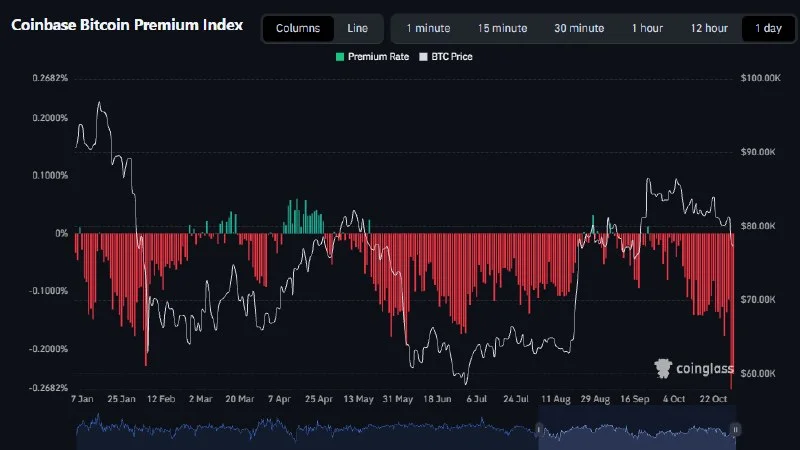Image resolution: width=800 pixels, height=450 pixels.
Task: Click the '-0.2000%' axis value
Action: (x=48, y=349)
